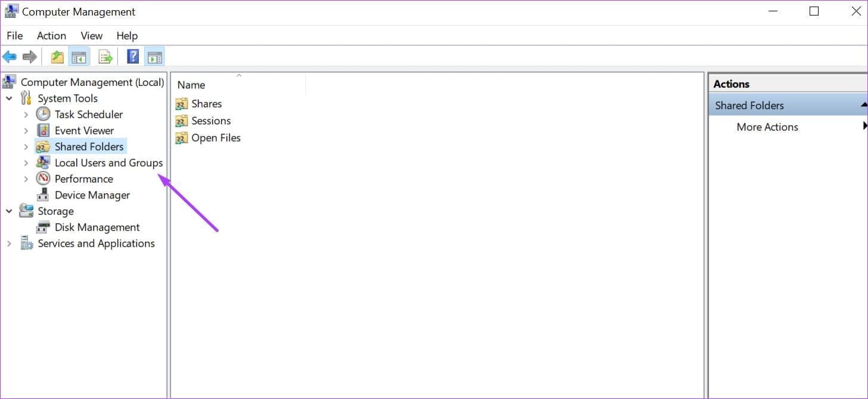Select Disk Management under Storage

click(x=97, y=227)
